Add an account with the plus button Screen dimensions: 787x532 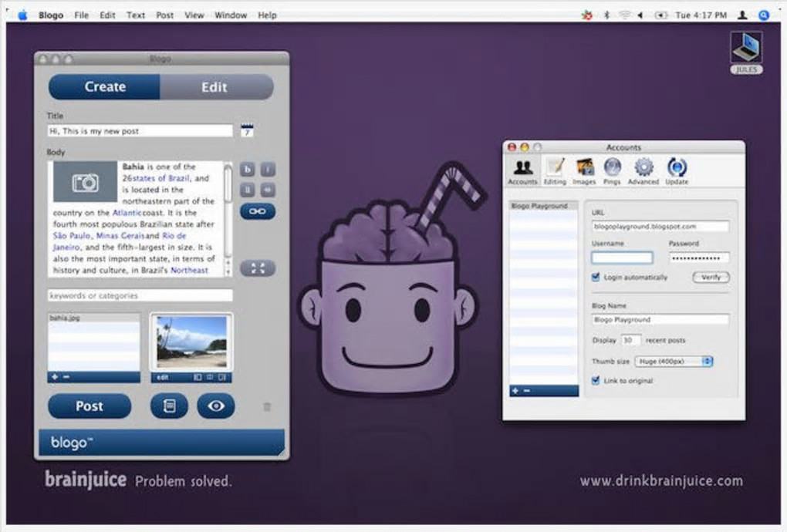[x=515, y=391]
